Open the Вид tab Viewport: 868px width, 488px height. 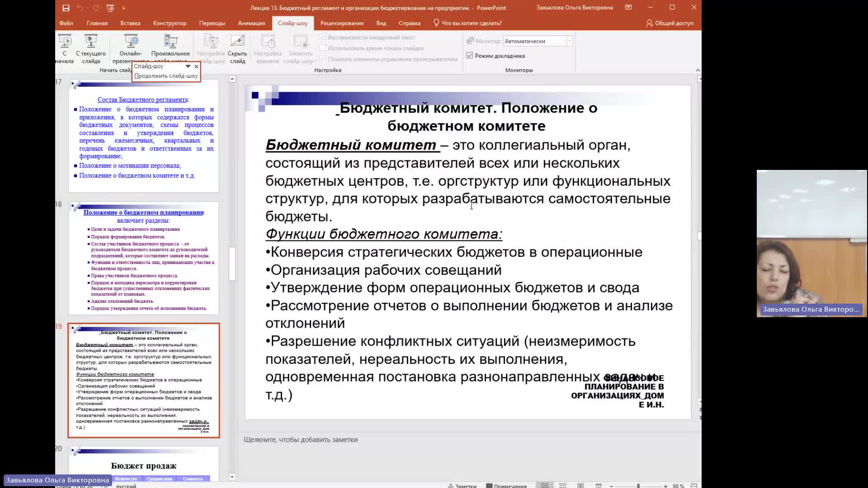[381, 23]
